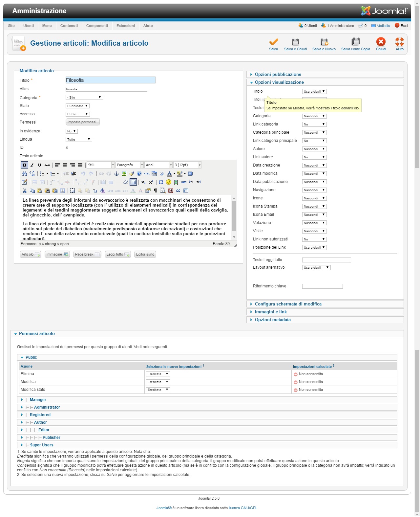Click the Salva e Nuovo icon

coord(324,42)
